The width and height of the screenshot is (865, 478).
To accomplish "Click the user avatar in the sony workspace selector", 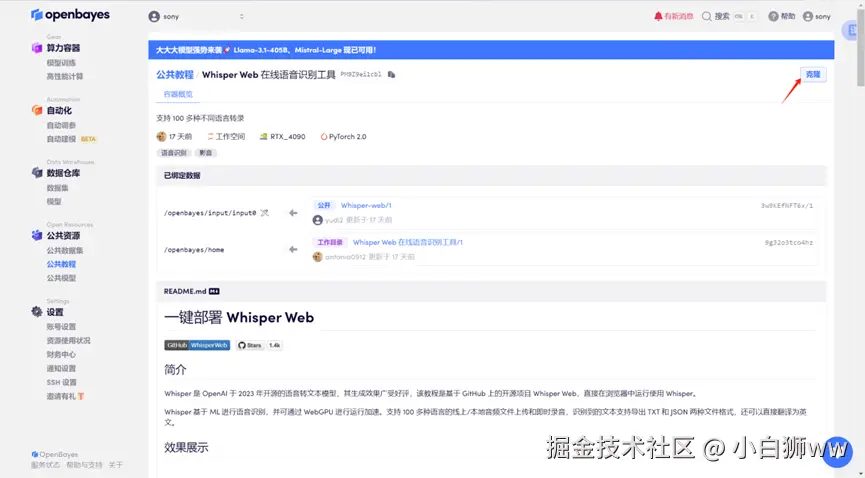I will (x=154, y=17).
